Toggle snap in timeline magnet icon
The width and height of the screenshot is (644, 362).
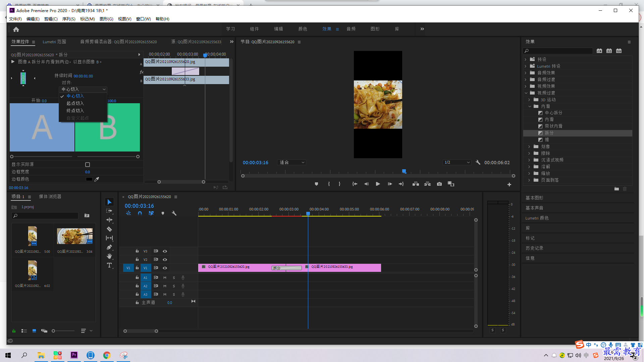tap(140, 213)
